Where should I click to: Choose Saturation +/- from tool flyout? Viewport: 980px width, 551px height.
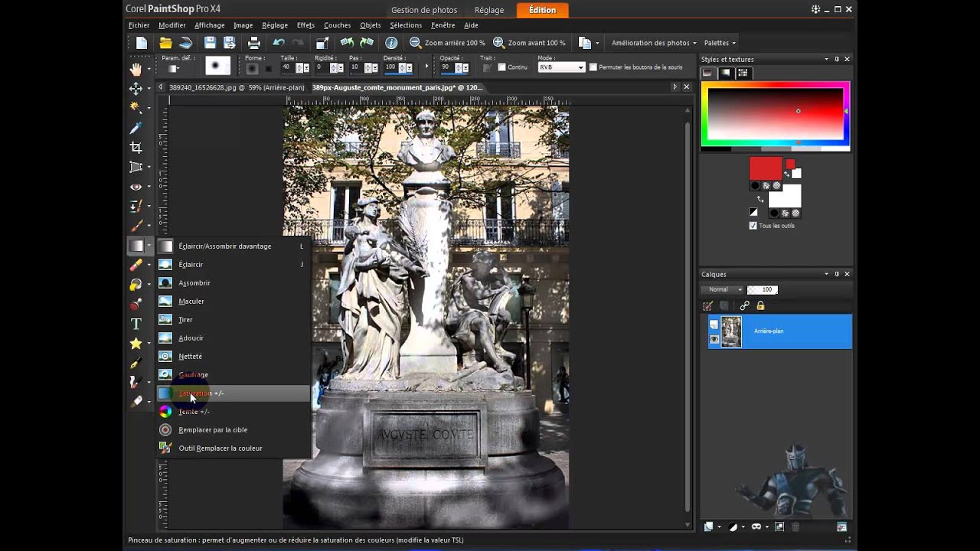point(234,393)
